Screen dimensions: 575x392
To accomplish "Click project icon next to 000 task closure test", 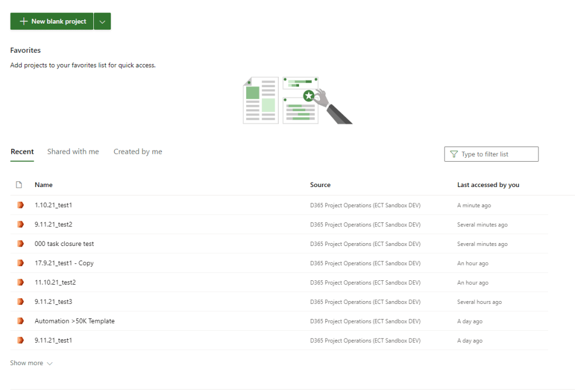I will 20,244.
